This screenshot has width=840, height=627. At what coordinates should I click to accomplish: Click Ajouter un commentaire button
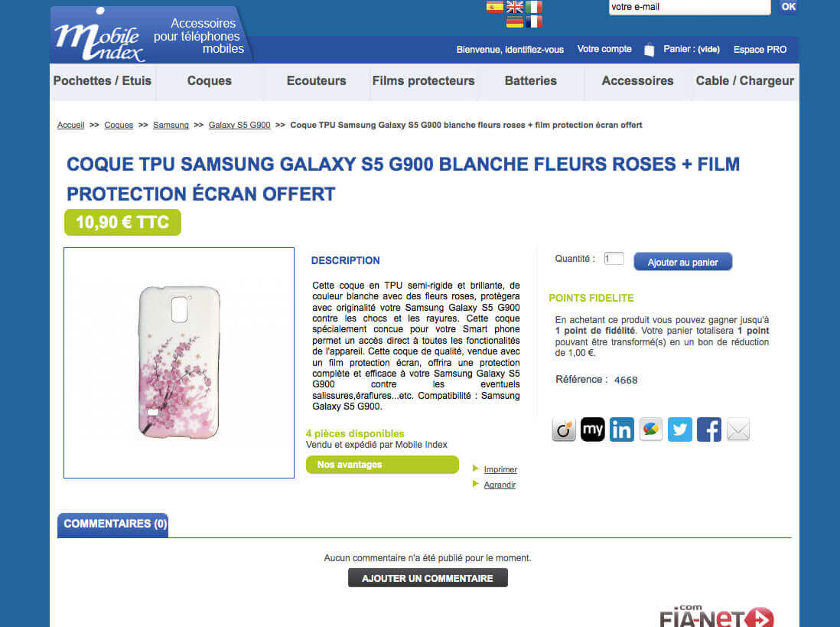point(428,578)
